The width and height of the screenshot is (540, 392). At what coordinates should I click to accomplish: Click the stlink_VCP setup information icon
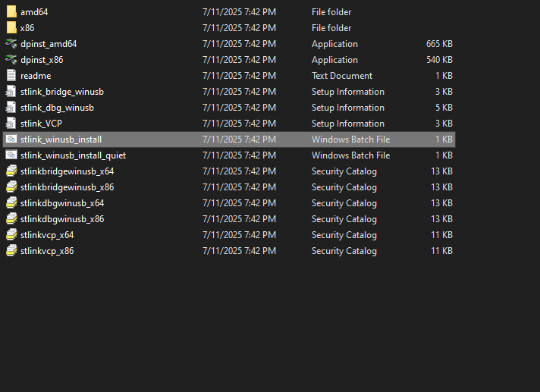click(x=11, y=124)
